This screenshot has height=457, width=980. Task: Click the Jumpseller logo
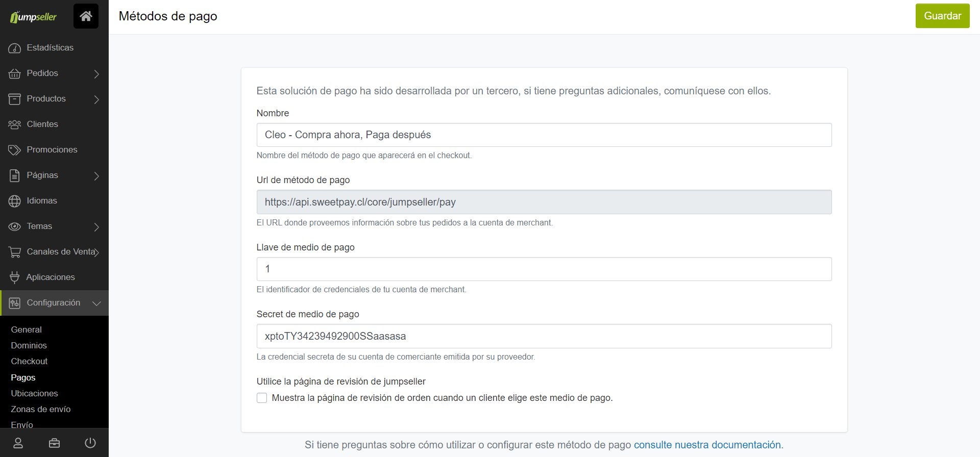point(33,17)
